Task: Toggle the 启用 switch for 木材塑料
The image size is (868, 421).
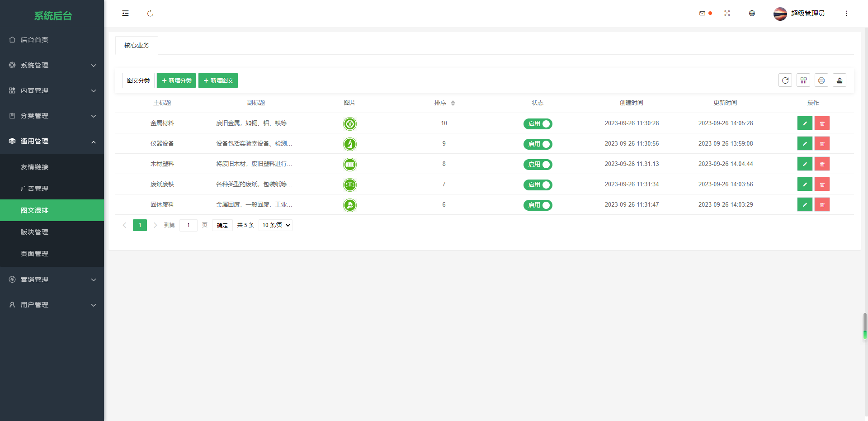Action: point(538,165)
